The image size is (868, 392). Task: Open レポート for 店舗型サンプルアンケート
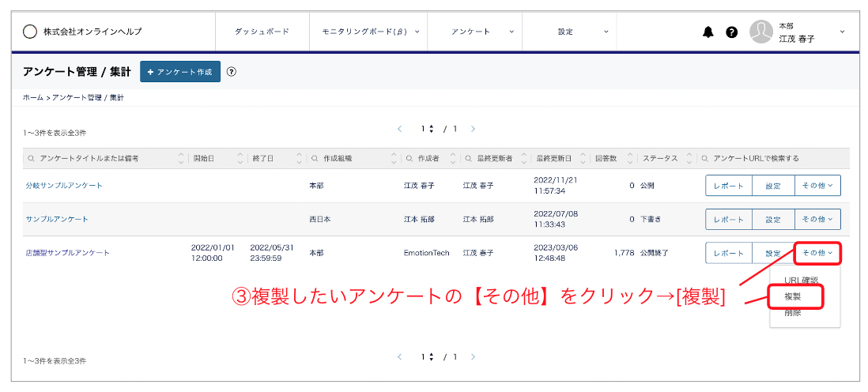(729, 253)
